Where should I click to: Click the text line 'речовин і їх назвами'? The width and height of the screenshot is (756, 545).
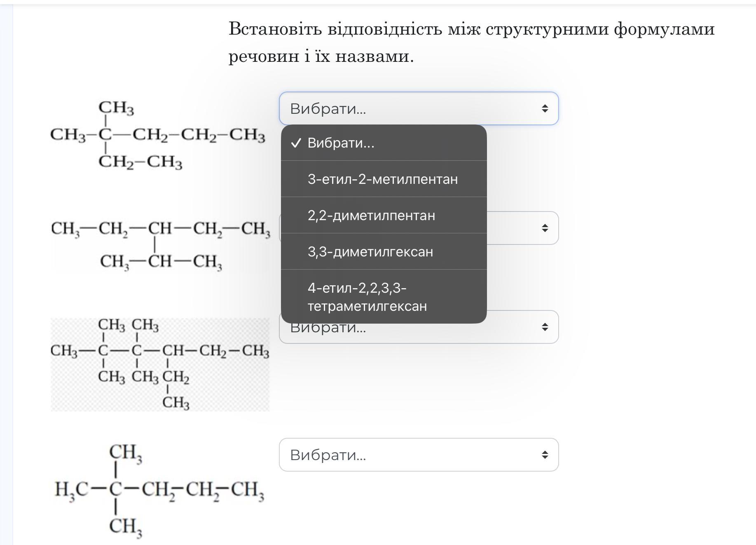click(321, 56)
